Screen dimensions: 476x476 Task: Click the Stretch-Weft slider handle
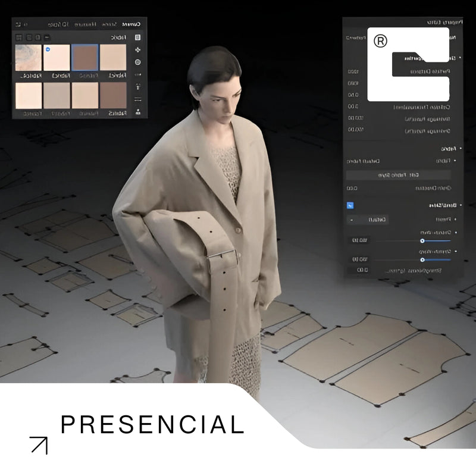tap(422, 241)
